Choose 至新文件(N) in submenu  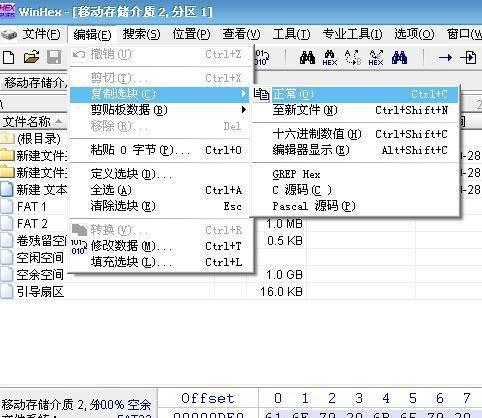tap(355, 110)
